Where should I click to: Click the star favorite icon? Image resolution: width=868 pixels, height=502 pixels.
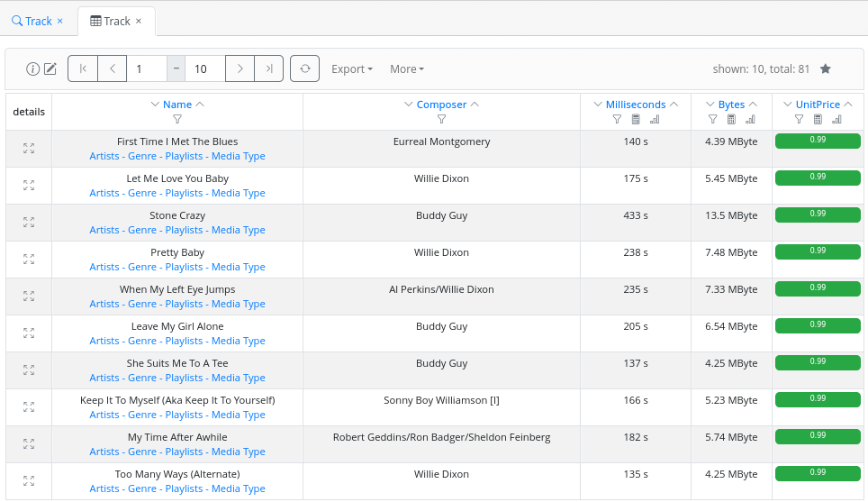pos(825,69)
